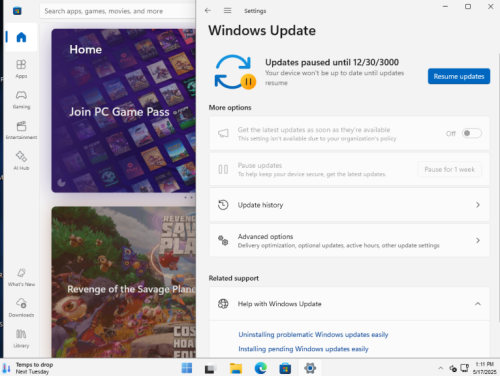The height and width of the screenshot is (376, 500).
Task: Open File Explorer from taskbar
Action: click(x=236, y=368)
